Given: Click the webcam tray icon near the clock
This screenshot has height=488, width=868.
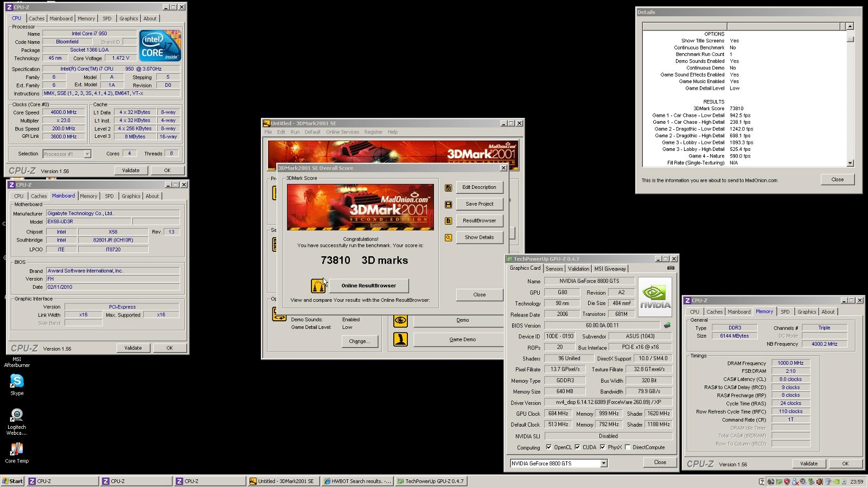Looking at the screenshot, I should pyautogui.click(x=844, y=481).
